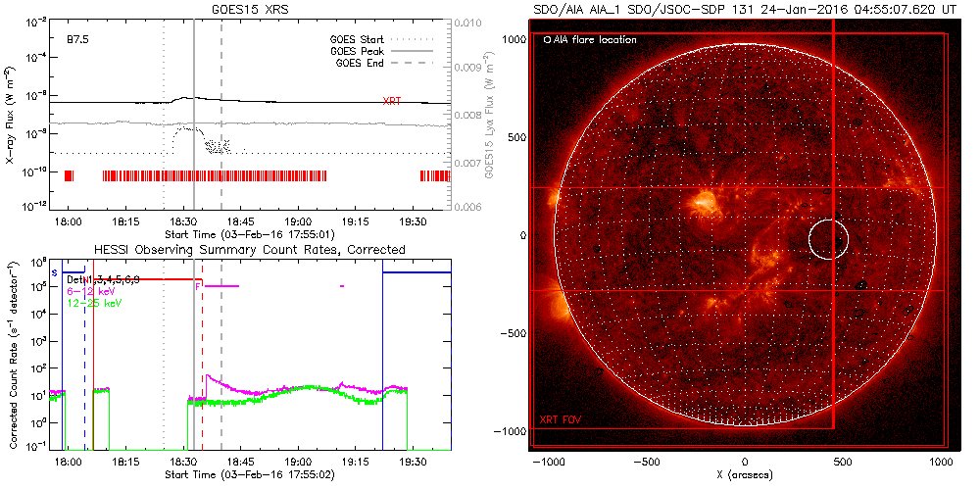Click the white AIA flare location circle
This screenshot has width=980, height=490.
pyautogui.click(x=828, y=238)
